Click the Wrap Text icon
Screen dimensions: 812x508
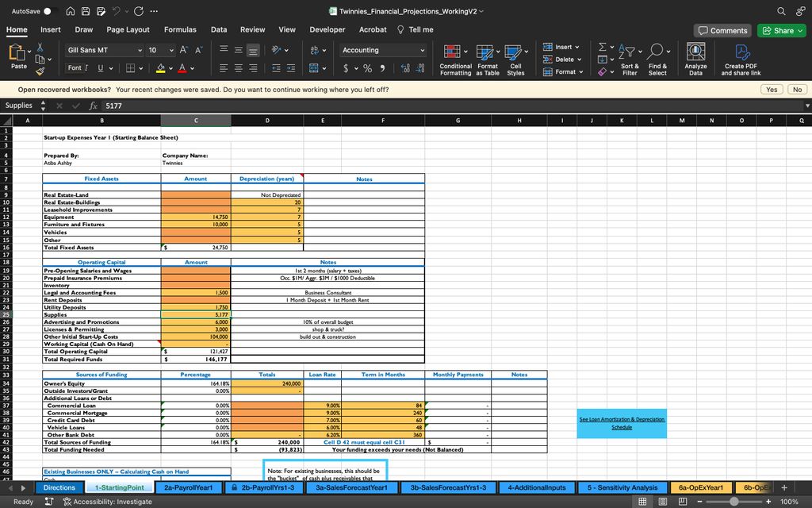coord(314,50)
